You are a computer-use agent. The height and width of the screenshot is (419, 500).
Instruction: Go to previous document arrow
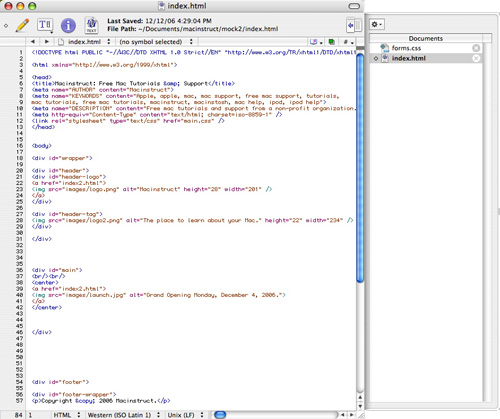click(x=33, y=42)
